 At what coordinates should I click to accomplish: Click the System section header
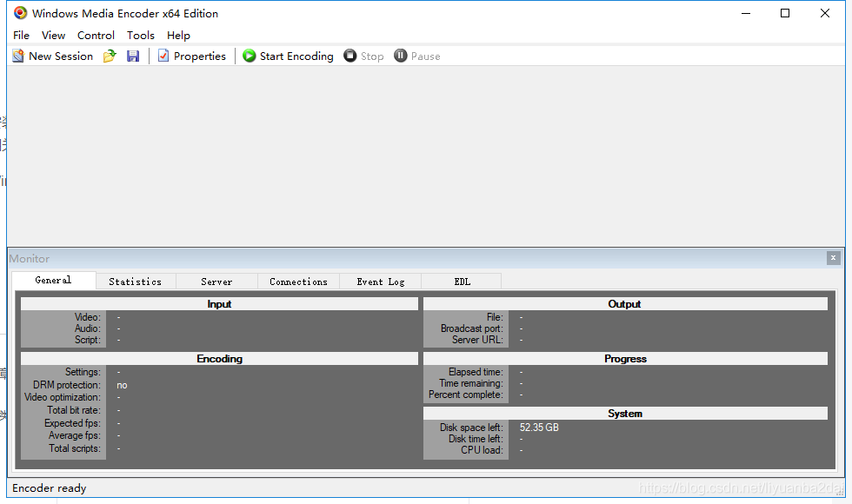pyautogui.click(x=625, y=414)
